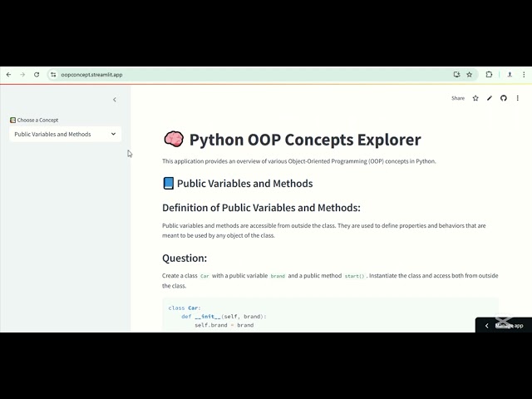This screenshot has width=532, height=399.
Task: Open Streamlit app three-dot menu
Action: pyautogui.click(x=517, y=98)
